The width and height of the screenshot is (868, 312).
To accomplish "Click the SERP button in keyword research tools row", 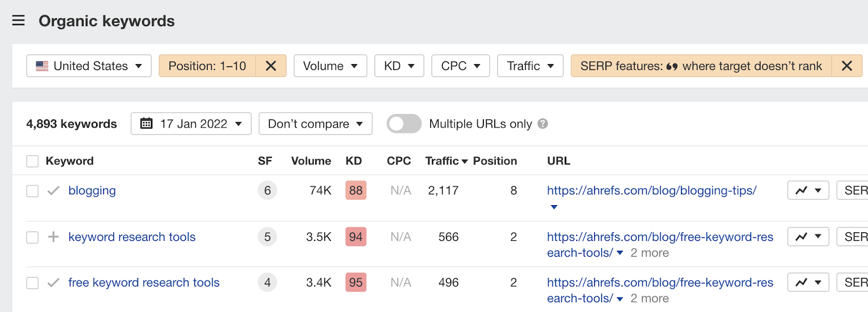I will 853,237.
